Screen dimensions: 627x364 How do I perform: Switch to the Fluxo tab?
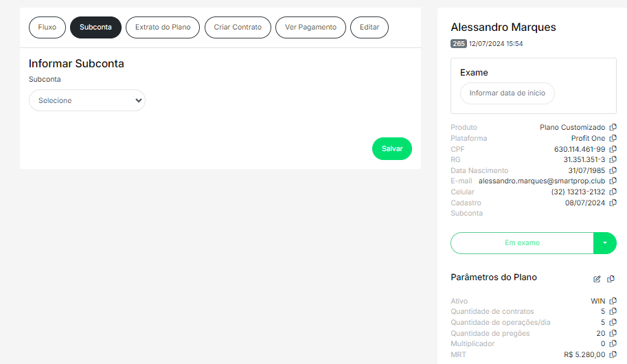click(47, 27)
